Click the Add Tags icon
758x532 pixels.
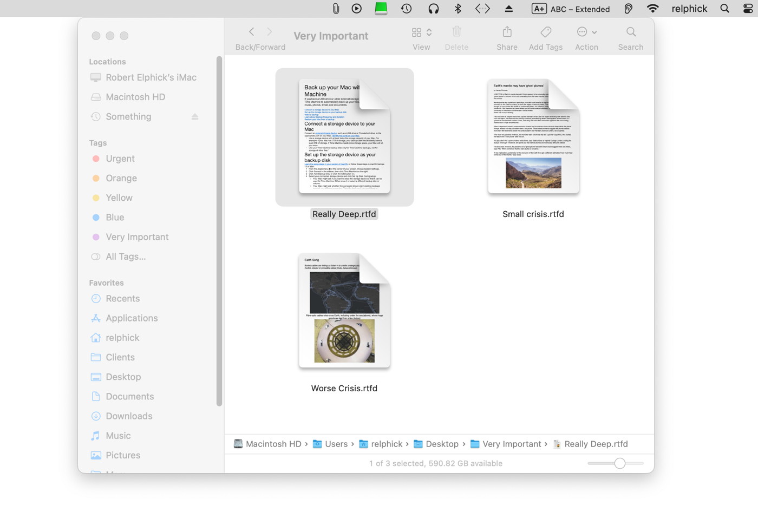pyautogui.click(x=546, y=32)
